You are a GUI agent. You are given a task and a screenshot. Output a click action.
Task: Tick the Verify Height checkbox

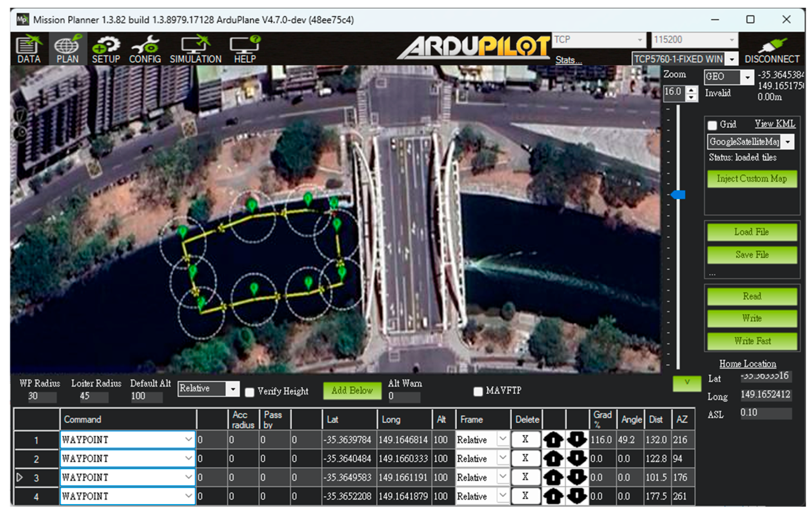click(x=250, y=392)
